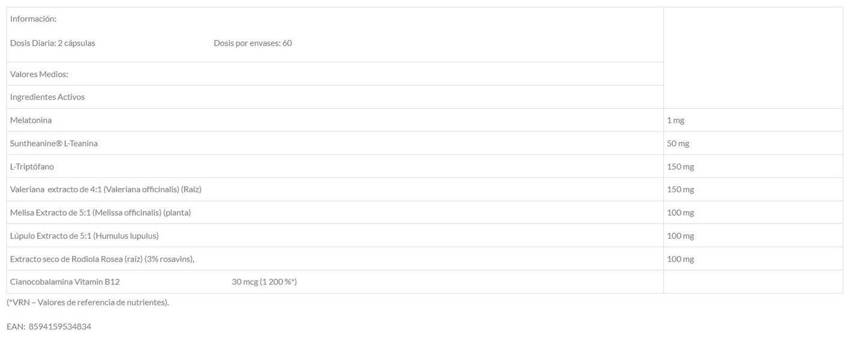Click the 100 mg Lúpulo amount
Screen dimensions: 868x348
click(x=680, y=236)
